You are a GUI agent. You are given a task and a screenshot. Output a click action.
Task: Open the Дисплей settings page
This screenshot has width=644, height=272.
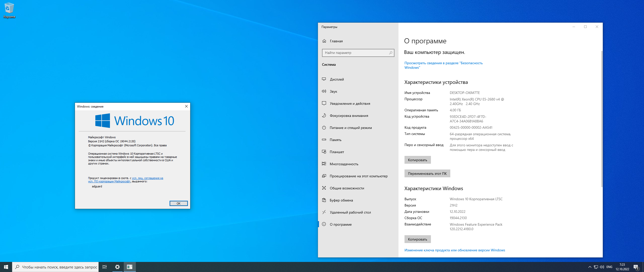pos(337,79)
